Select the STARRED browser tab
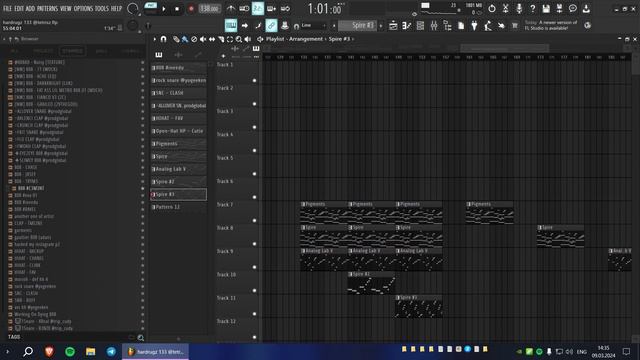Screen dimensions: 640x360 pos(72,51)
